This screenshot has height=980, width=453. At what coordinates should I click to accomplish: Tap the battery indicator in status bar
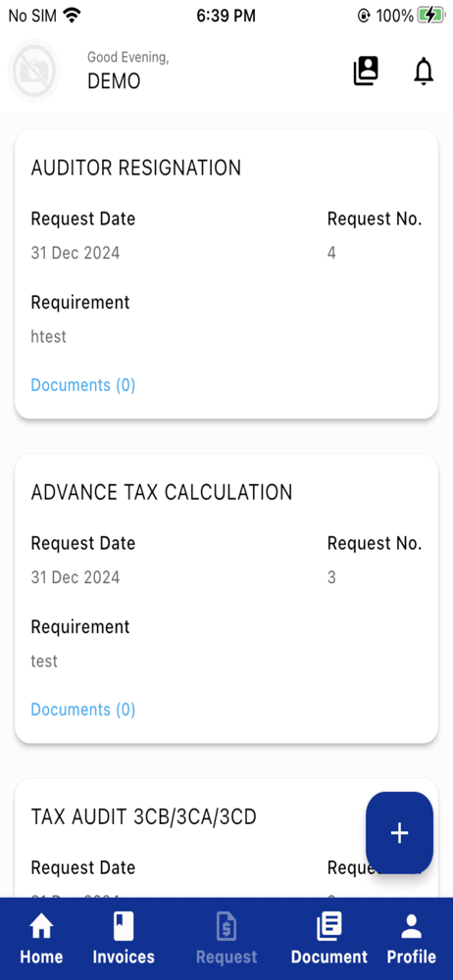431,16
